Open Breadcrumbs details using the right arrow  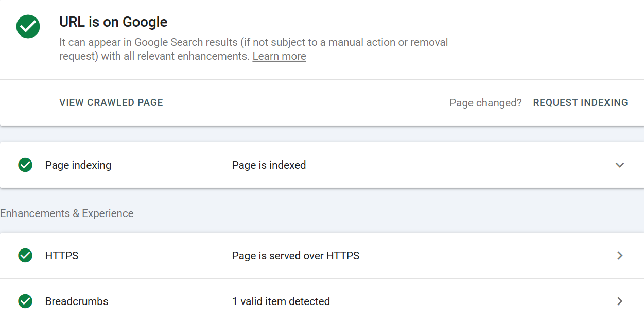[x=620, y=301]
